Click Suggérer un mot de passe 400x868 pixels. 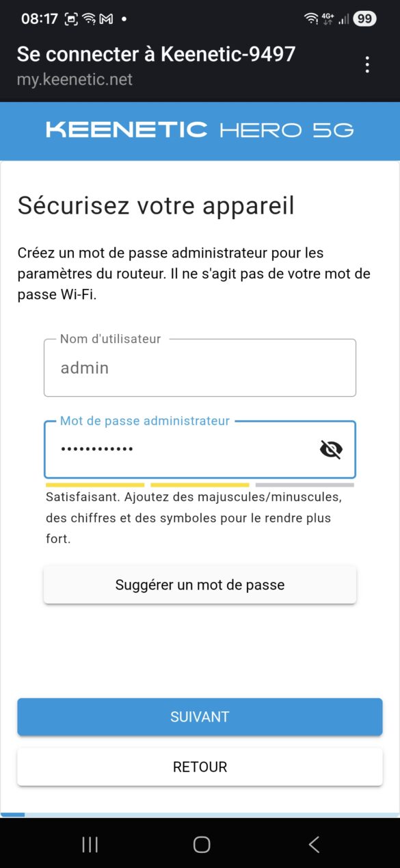click(200, 585)
